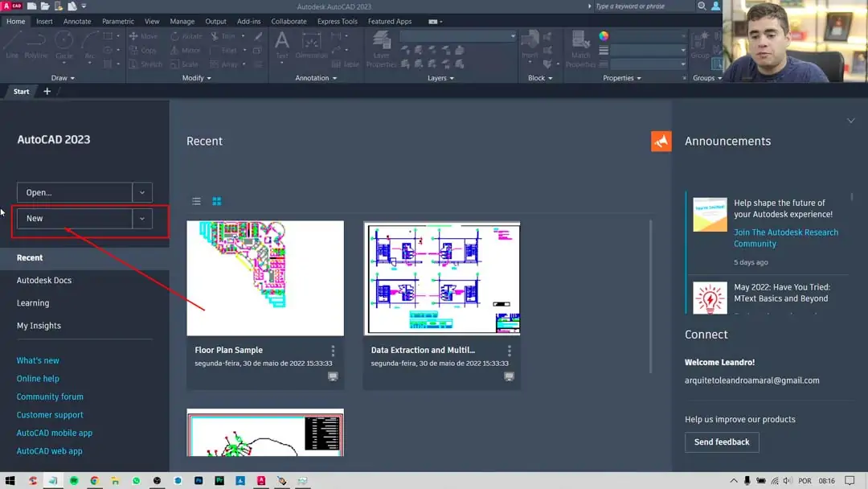Image resolution: width=868 pixels, height=489 pixels.
Task: Select the Line tool in Draw panel
Action: tap(12, 44)
